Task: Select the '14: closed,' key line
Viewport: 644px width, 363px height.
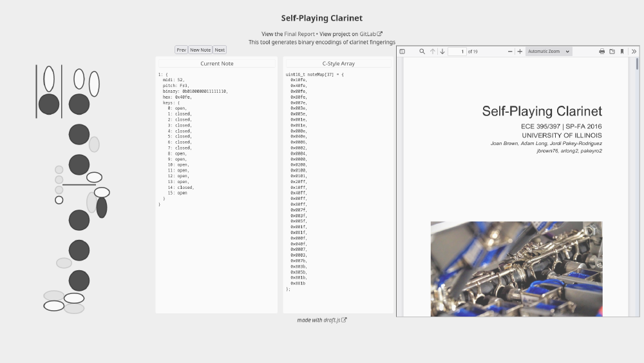Action: 181,188
